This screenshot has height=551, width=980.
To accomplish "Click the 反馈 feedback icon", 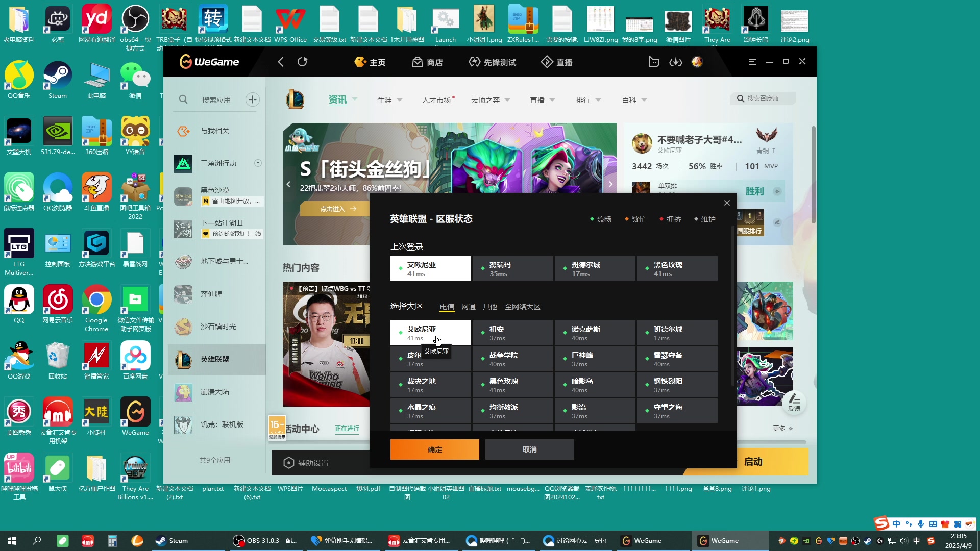I will coord(794,403).
